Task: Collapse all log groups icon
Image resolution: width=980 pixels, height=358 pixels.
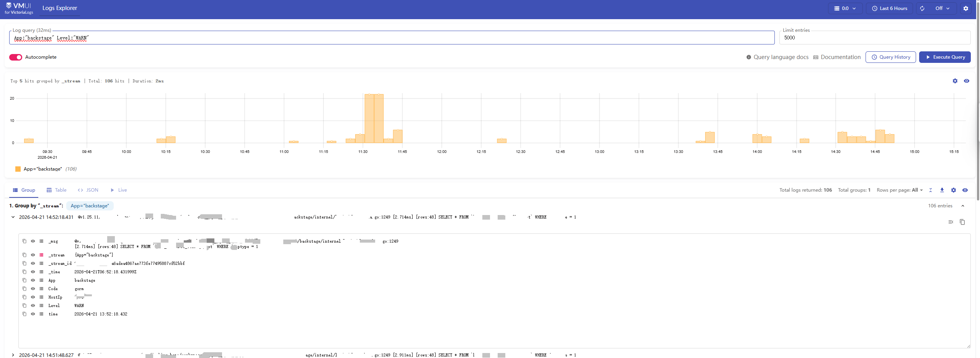Action: (931, 190)
